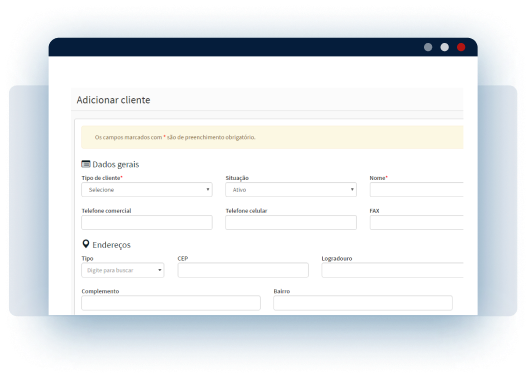Click the Dados gerais section title
Viewport: 530px width, 379px height.
116,165
